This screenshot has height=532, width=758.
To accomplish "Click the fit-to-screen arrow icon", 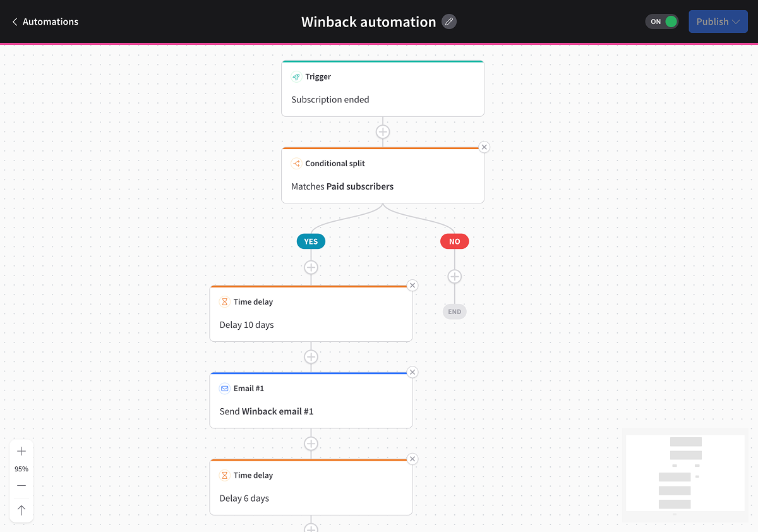I will point(21,509).
